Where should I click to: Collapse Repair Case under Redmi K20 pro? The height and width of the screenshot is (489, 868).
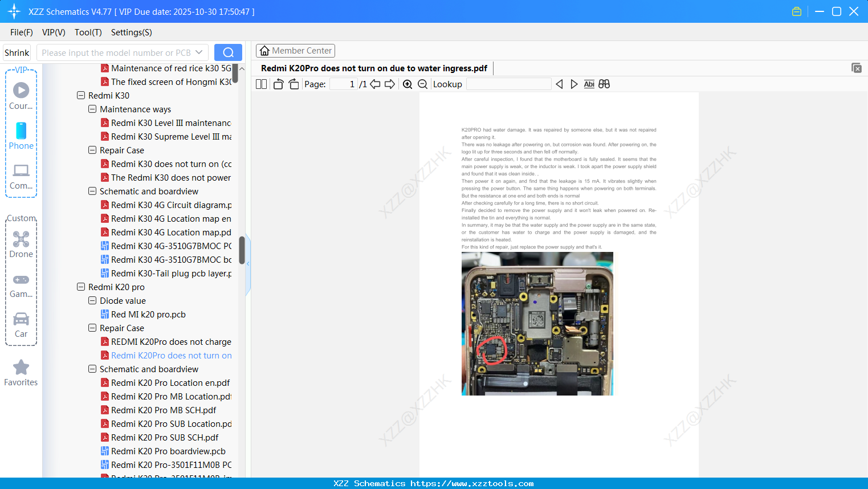coord(92,328)
